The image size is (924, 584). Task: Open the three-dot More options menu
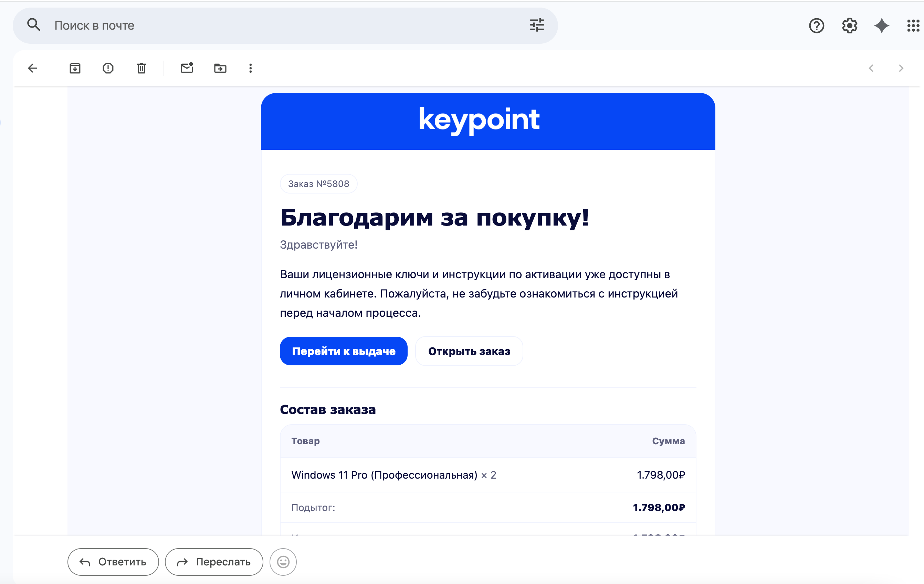tap(251, 68)
